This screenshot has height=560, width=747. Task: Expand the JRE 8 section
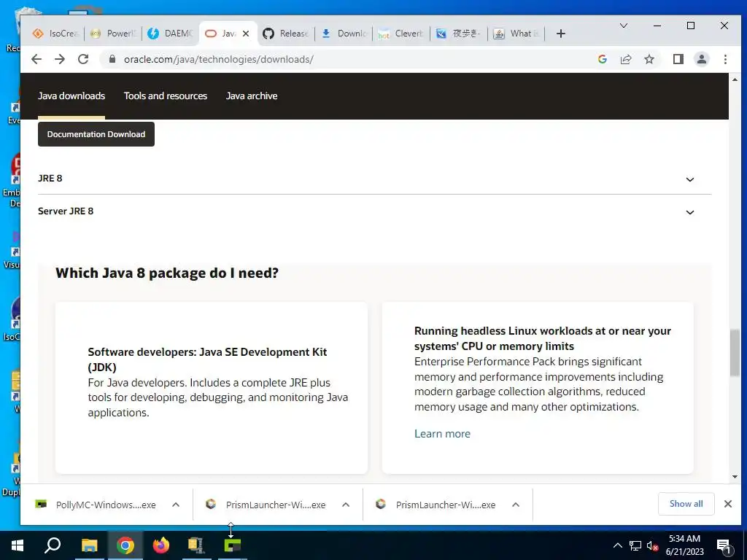(x=374, y=179)
